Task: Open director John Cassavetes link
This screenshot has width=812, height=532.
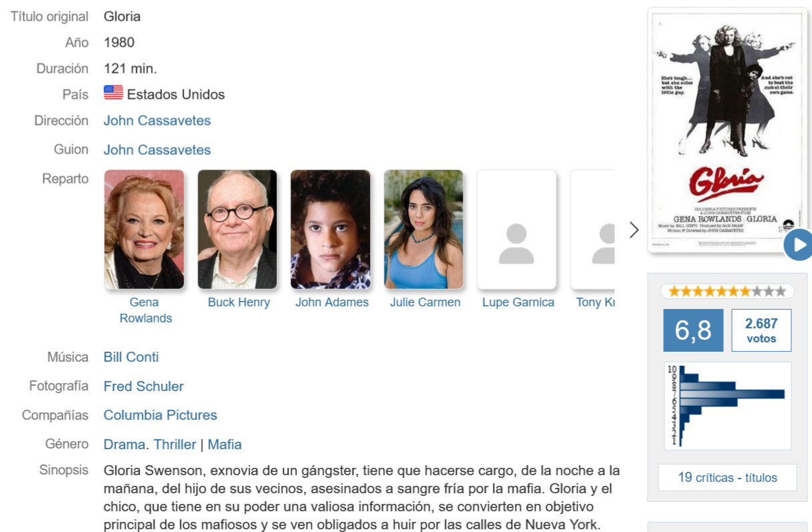Action: point(157,121)
